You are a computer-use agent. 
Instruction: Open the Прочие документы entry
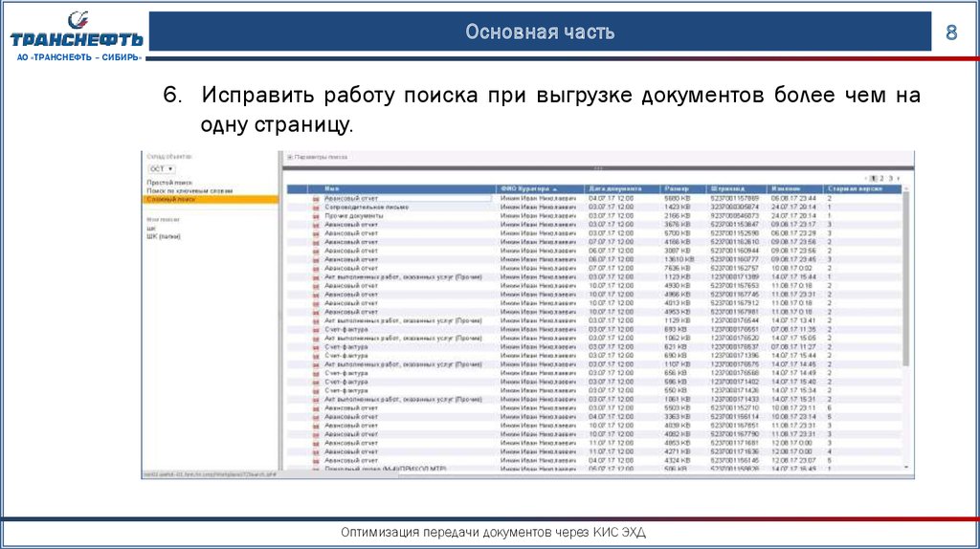coord(354,215)
